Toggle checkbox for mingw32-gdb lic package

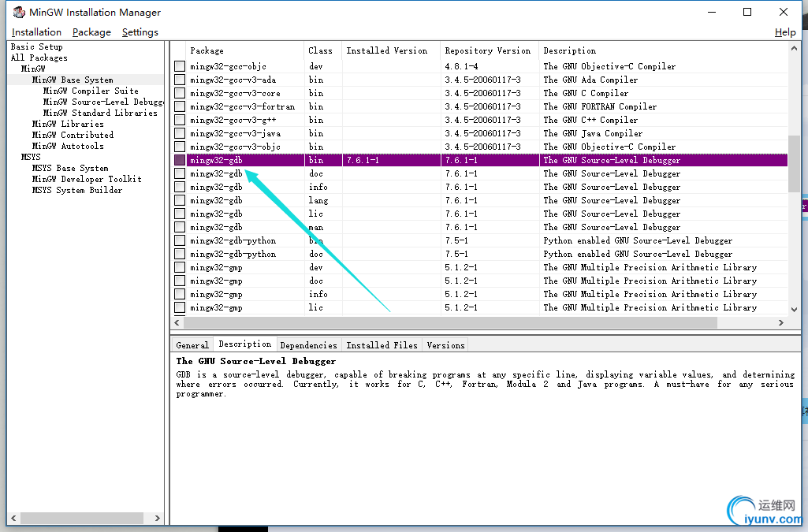179,214
